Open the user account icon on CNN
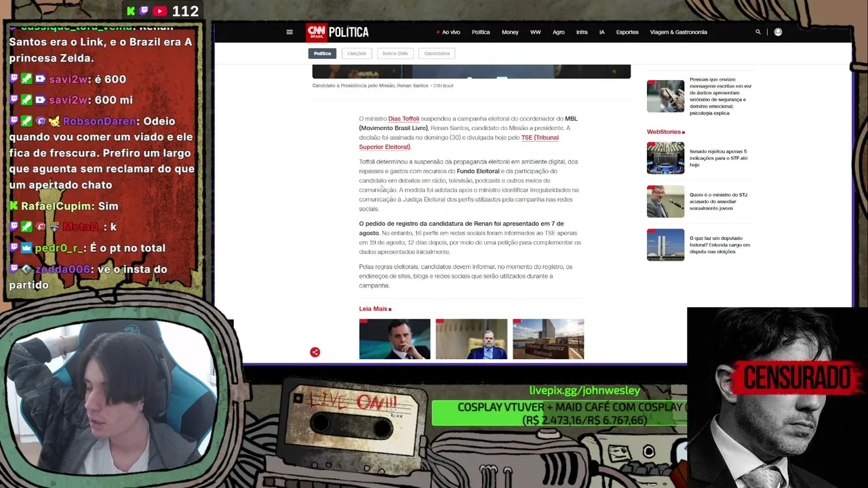 (778, 32)
